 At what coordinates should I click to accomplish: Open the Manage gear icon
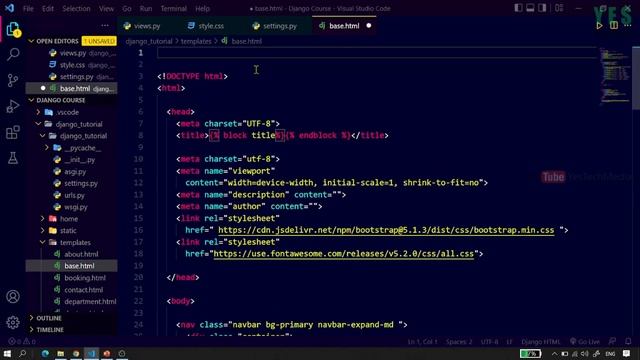coord(13,322)
